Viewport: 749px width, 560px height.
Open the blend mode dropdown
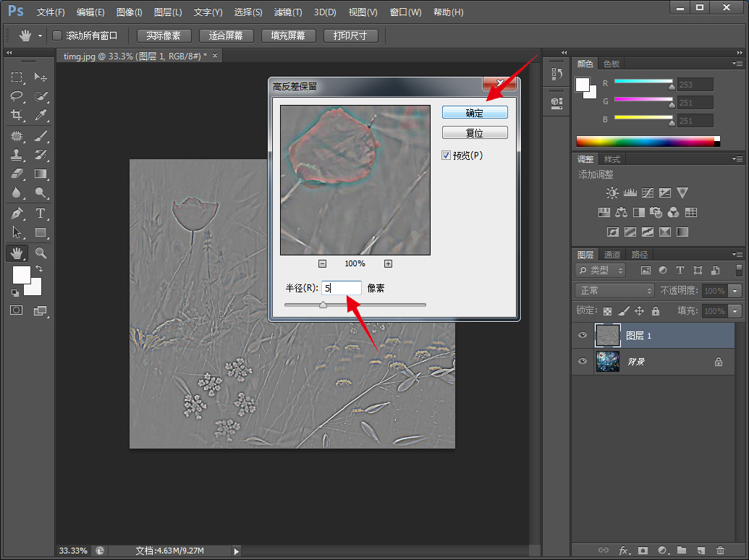click(615, 290)
